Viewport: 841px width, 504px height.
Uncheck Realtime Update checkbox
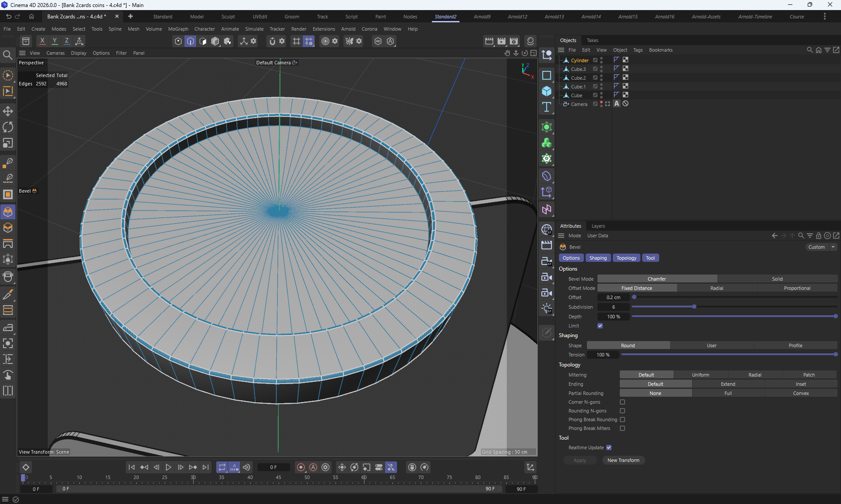(x=609, y=448)
